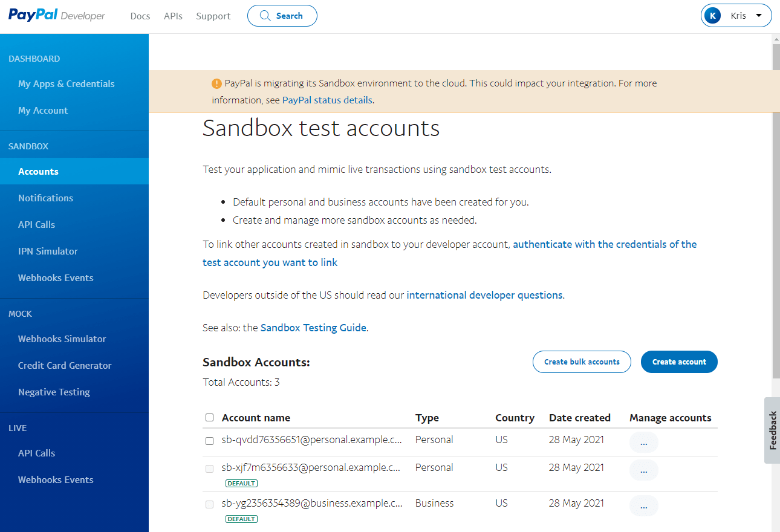Open Webhooks Simulator in sidebar
Screen dimensions: 780x532
(x=62, y=339)
